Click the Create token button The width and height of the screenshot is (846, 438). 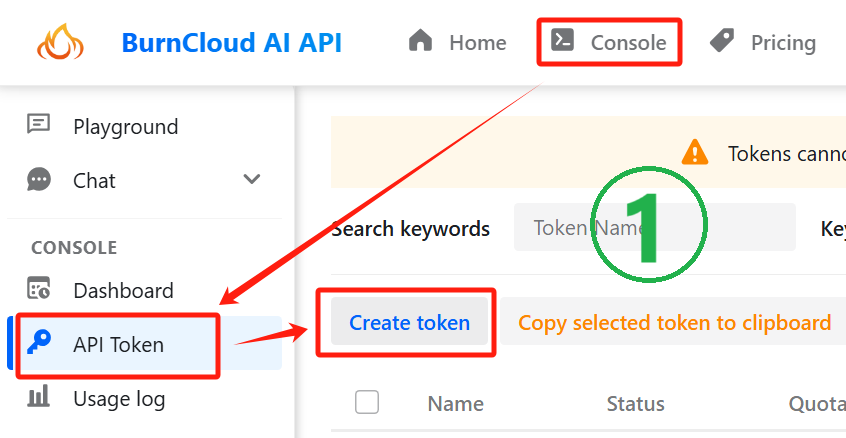pos(410,323)
